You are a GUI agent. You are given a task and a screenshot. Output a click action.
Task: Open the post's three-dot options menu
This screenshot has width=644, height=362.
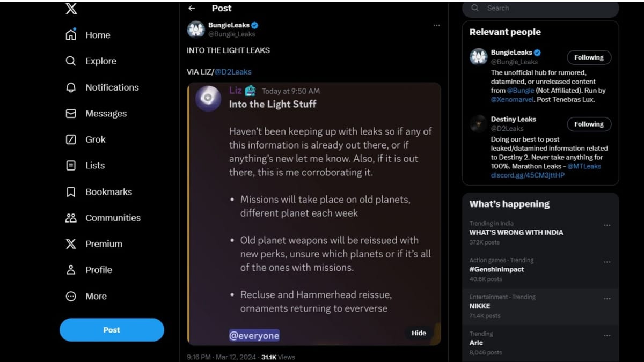[x=437, y=25]
